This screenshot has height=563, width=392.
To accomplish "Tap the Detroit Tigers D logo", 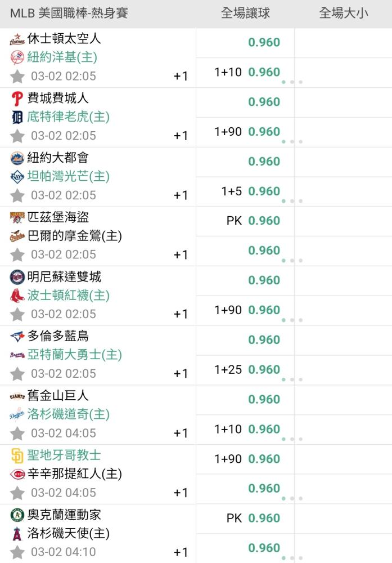I will [x=17, y=118].
